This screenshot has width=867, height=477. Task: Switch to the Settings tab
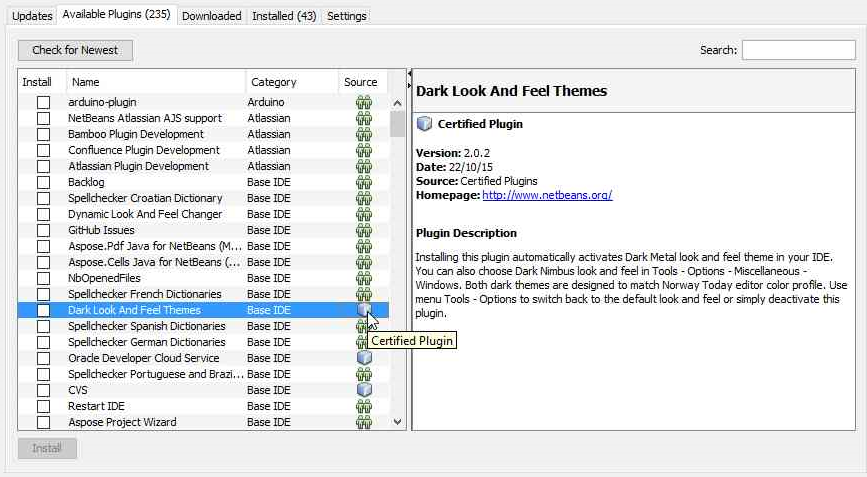pyautogui.click(x=347, y=16)
